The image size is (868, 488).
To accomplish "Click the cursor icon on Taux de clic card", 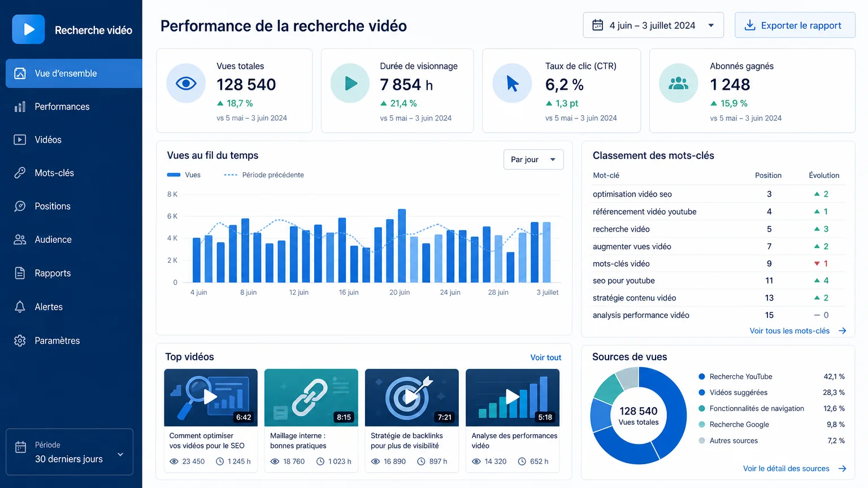I will (x=513, y=84).
